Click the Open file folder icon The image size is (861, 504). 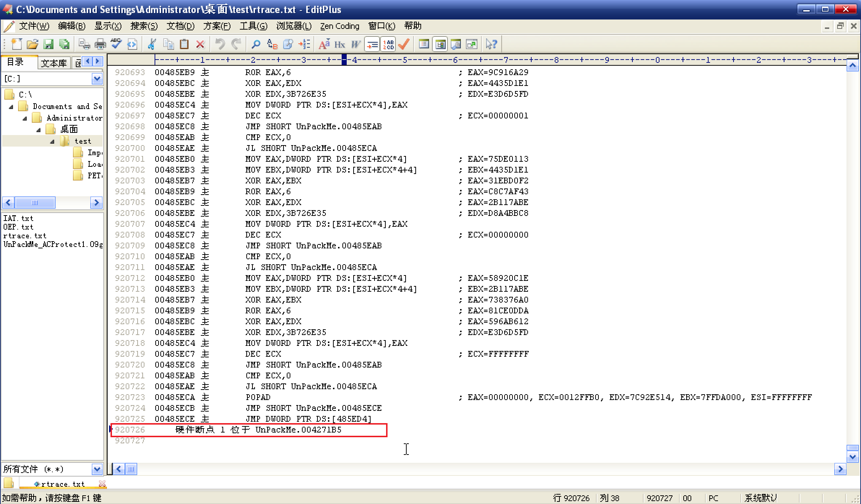[33, 44]
